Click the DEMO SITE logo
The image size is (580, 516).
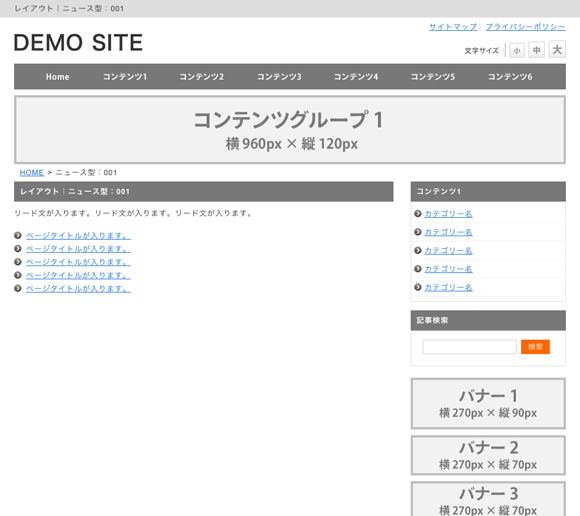tap(78, 42)
